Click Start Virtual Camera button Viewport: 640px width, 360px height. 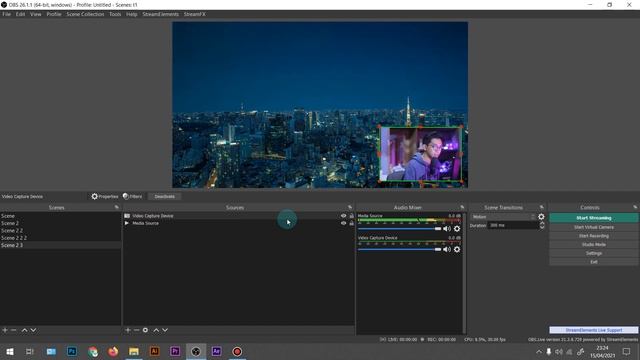(593, 227)
